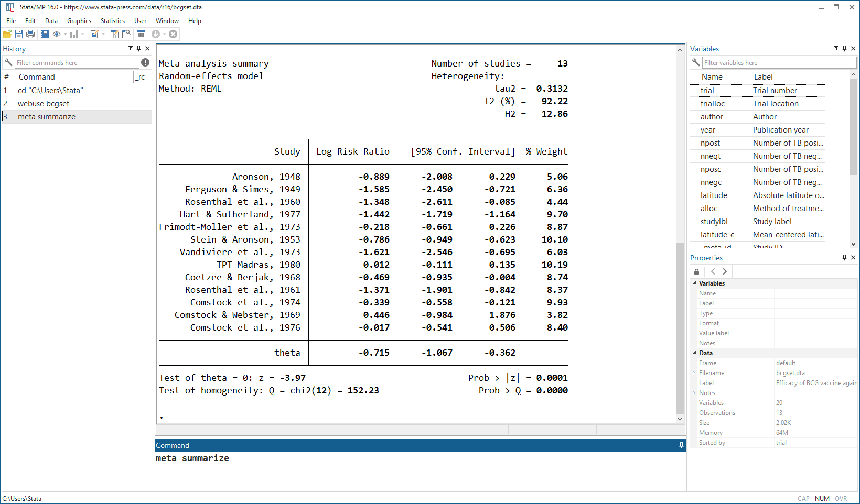Open the Data menu
The height and width of the screenshot is (504, 860).
[x=51, y=21]
